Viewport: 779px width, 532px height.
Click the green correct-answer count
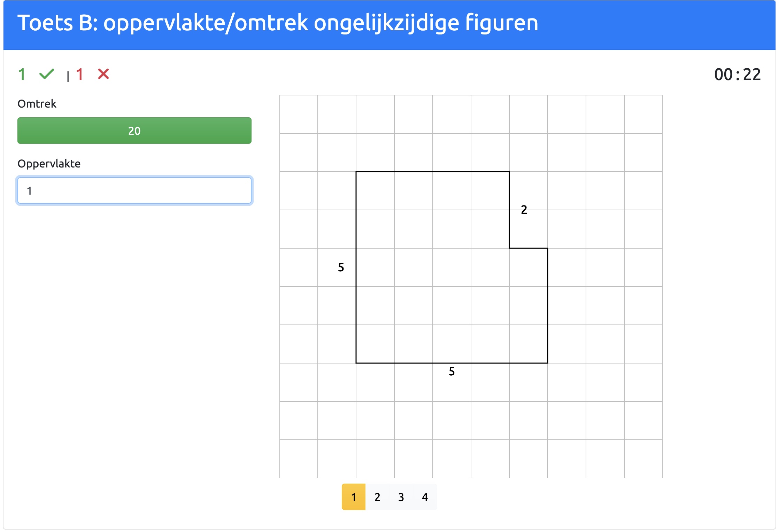[x=22, y=75]
